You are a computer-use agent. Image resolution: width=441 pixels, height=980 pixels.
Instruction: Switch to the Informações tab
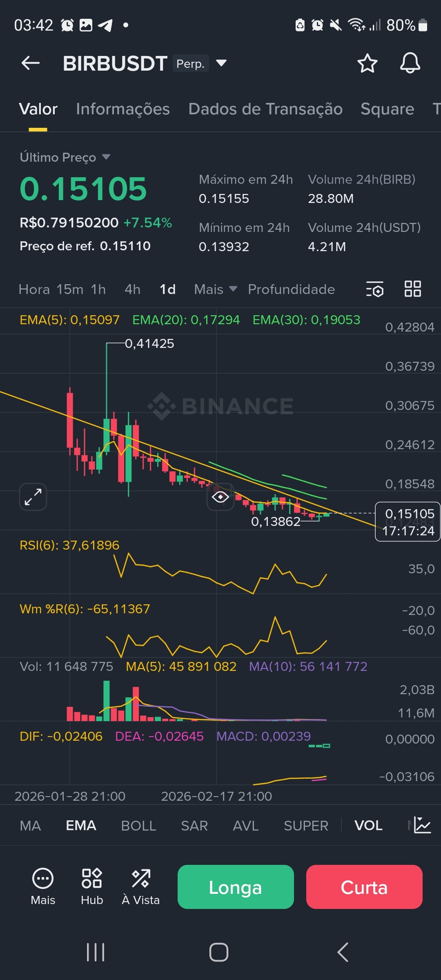123,109
